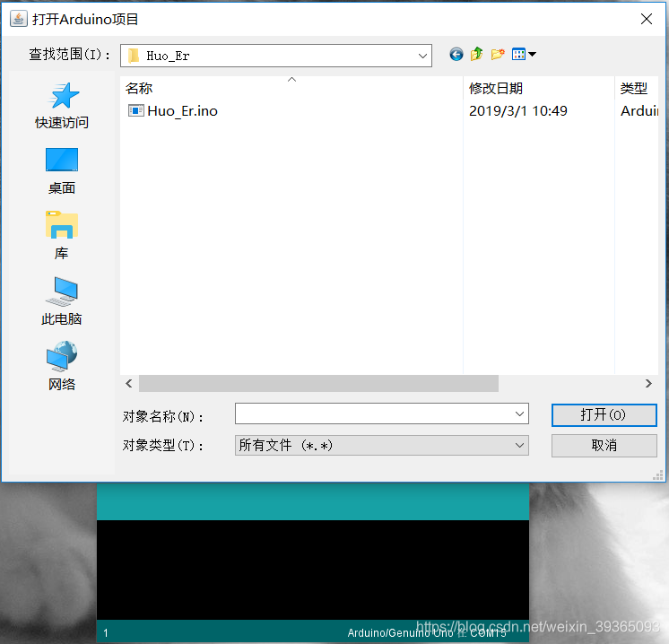Close the open Arduino project dialog
Screen dimensions: 669x644
[647, 19]
